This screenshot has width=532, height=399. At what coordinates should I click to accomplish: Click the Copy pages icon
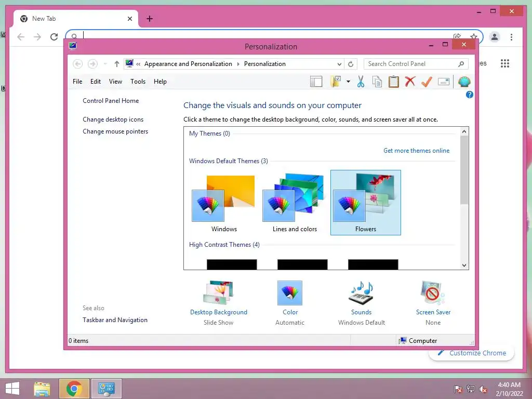pyautogui.click(x=377, y=82)
